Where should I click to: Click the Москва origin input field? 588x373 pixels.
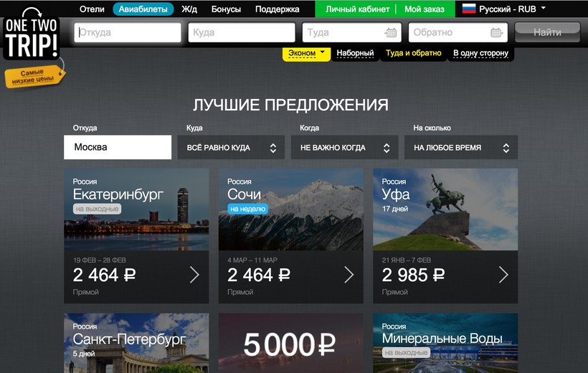click(118, 147)
